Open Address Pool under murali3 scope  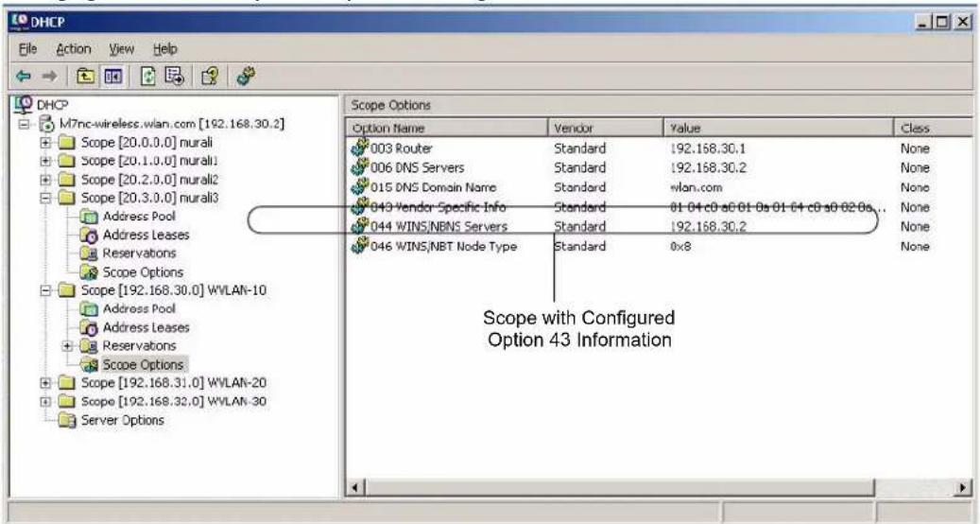point(139,217)
